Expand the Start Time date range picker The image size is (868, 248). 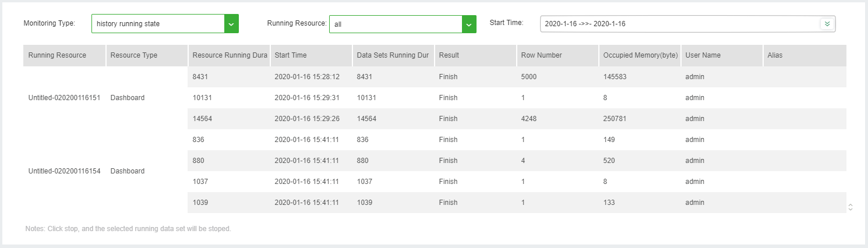pyautogui.click(x=827, y=24)
